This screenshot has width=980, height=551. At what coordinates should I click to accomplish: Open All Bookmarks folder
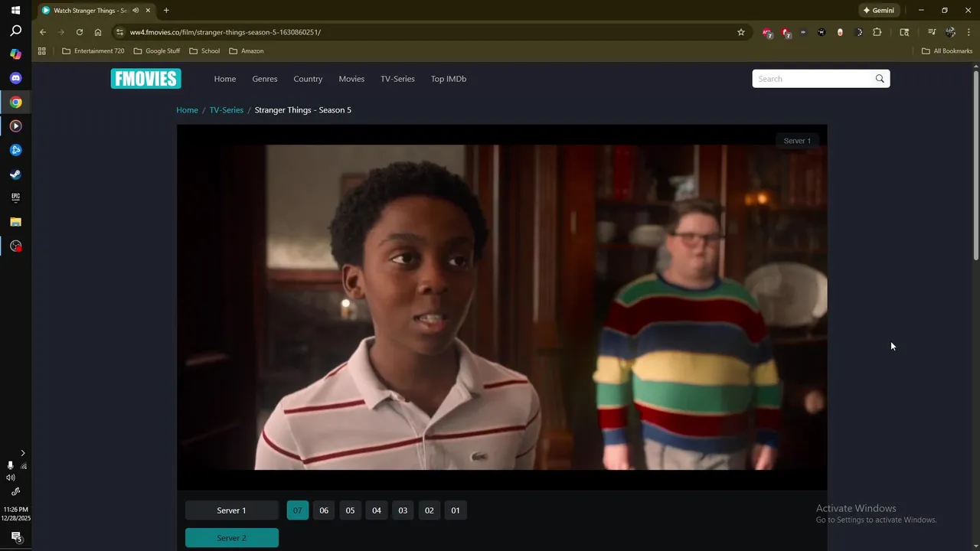pos(947,51)
